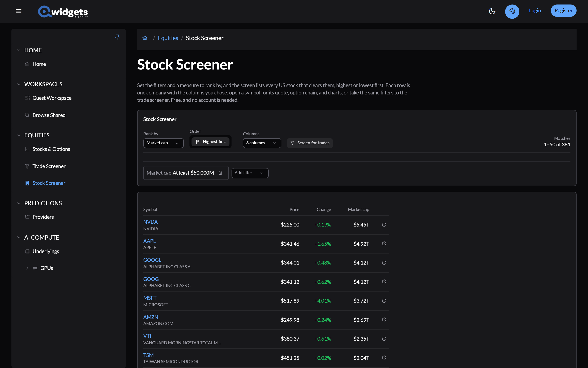Open the GOOGL symbol link
The height and width of the screenshot is (368, 588).
[x=152, y=260]
